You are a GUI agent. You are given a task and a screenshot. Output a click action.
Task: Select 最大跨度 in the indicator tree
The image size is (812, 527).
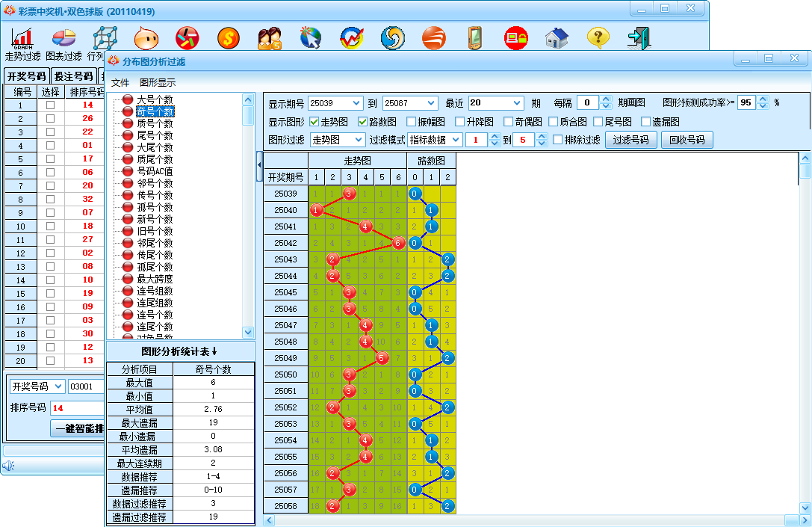pyautogui.click(x=155, y=279)
